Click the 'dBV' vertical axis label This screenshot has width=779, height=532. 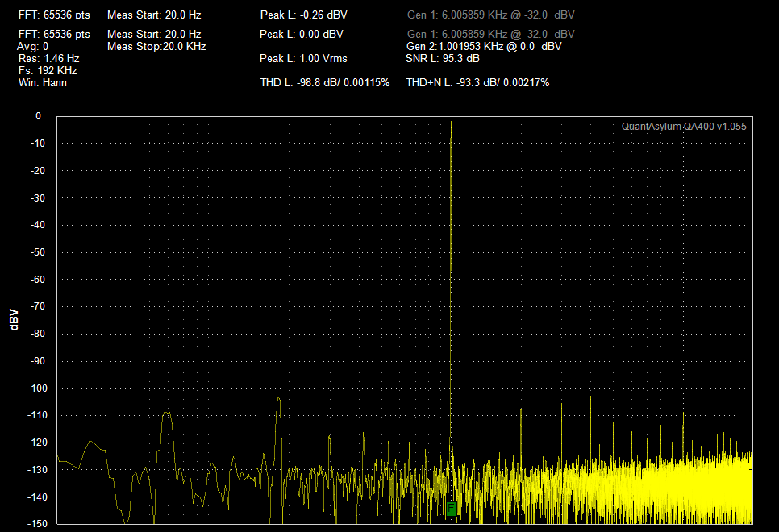coord(14,320)
